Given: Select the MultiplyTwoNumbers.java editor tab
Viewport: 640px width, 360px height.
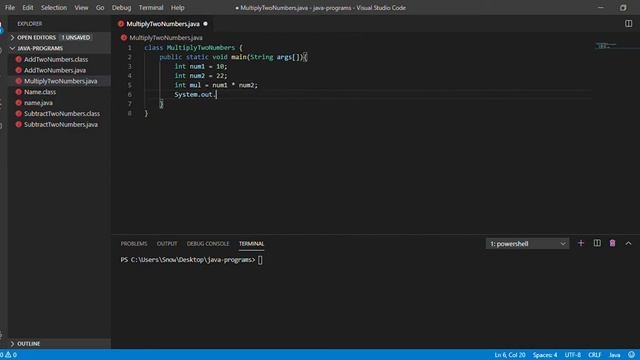Looking at the screenshot, I should (x=163, y=24).
